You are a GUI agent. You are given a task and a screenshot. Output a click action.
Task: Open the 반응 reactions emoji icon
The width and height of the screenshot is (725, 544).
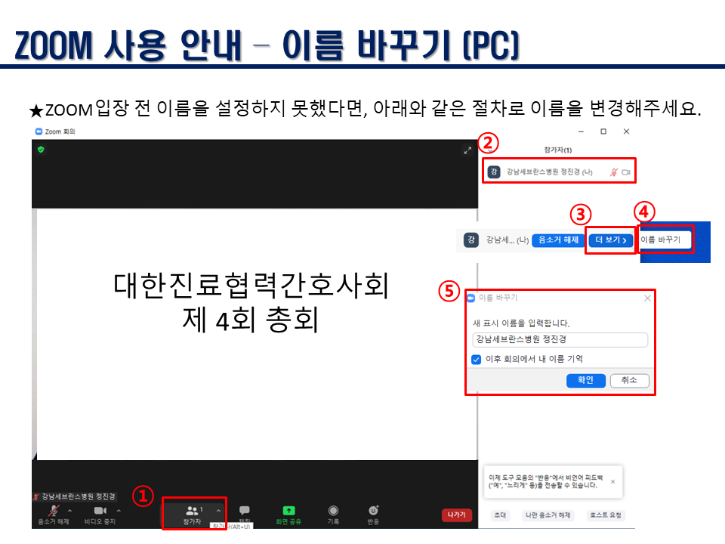click(x=373, y=510)
